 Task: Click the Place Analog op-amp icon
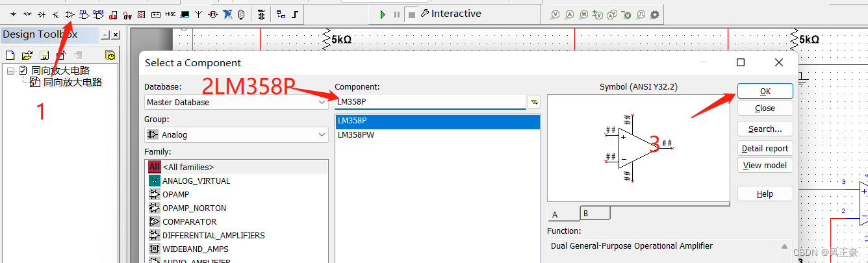70,14
